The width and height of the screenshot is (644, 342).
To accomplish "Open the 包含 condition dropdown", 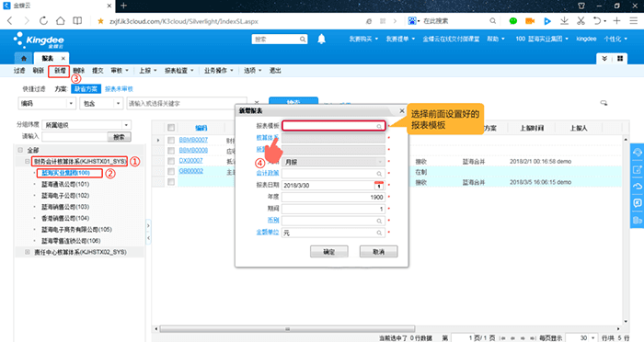I will (118, 104).
